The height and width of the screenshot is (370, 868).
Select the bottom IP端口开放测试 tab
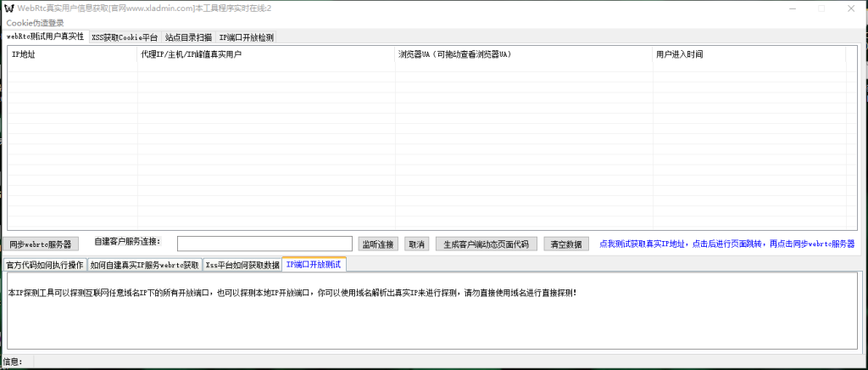point(314,264)
